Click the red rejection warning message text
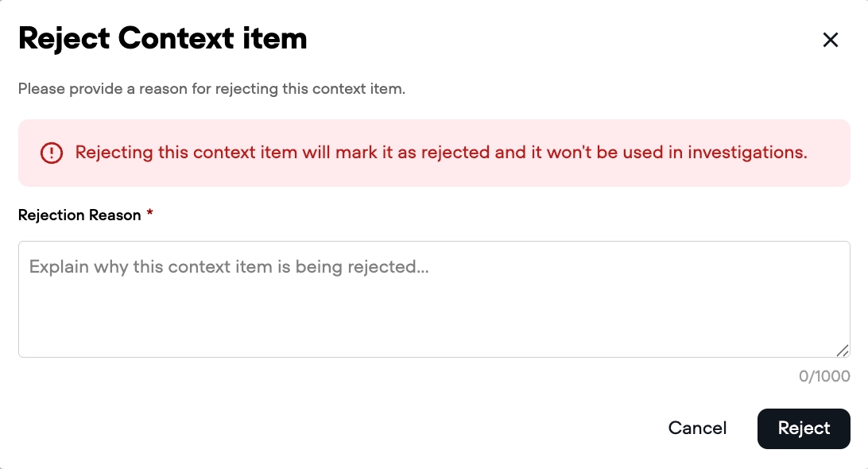Image resolution: width=868 pixels, height=469 pixels. pos(441,153)
